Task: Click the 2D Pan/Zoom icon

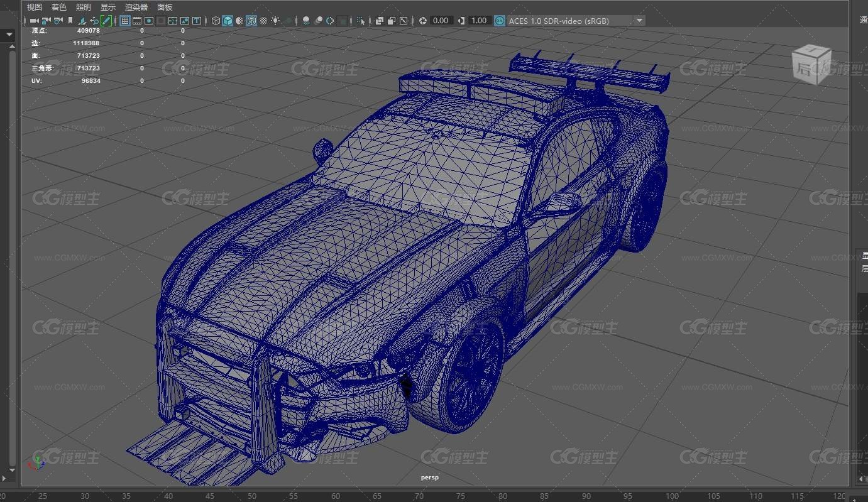Action: (x=94, y=21)
